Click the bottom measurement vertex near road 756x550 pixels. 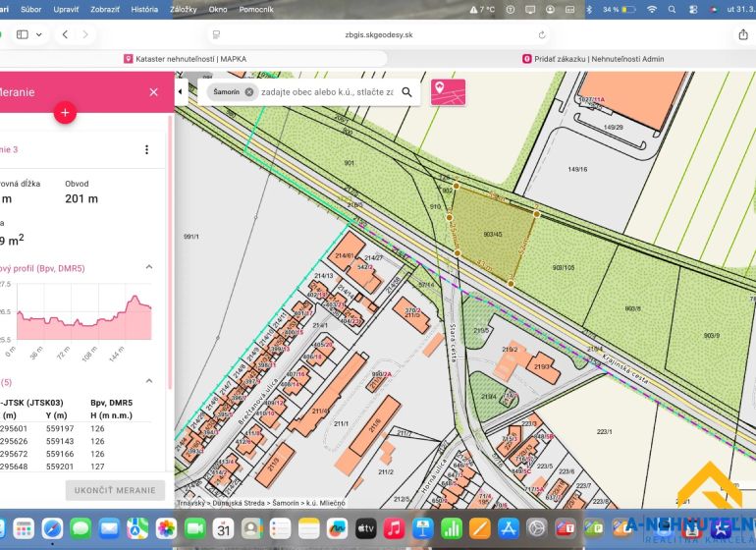coord(511,283)
